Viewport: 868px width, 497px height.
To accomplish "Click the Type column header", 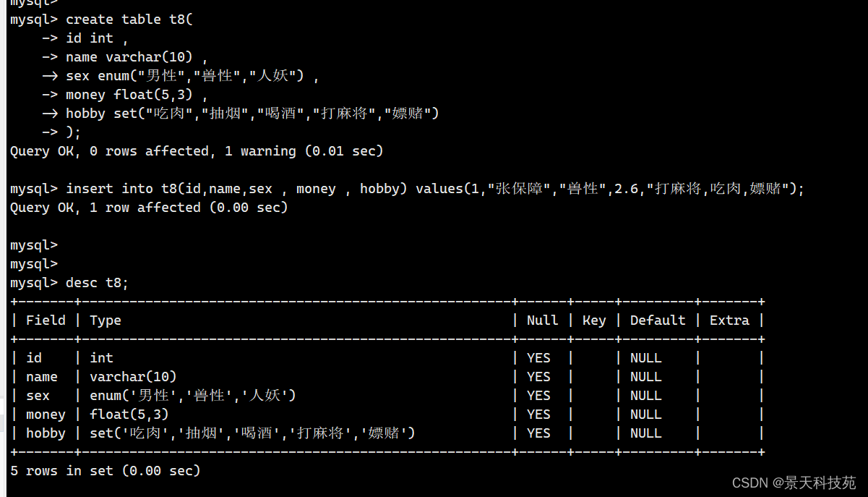I will point(106,320).
